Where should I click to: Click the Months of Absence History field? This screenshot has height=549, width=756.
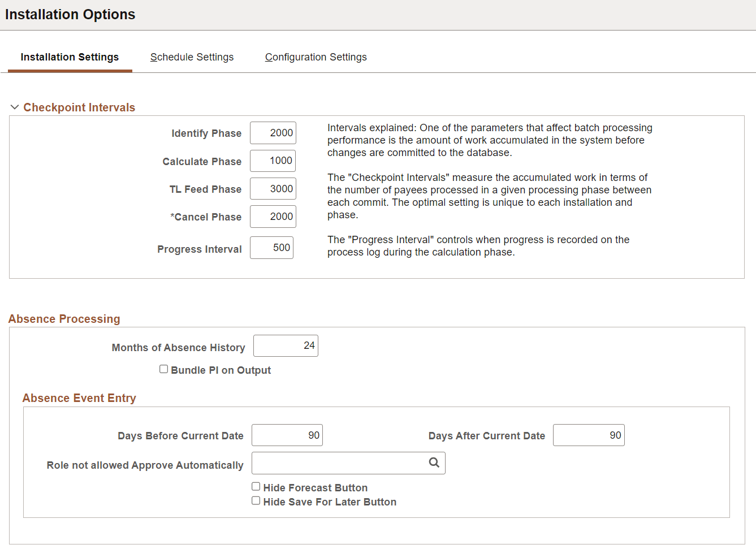[286, 345]
